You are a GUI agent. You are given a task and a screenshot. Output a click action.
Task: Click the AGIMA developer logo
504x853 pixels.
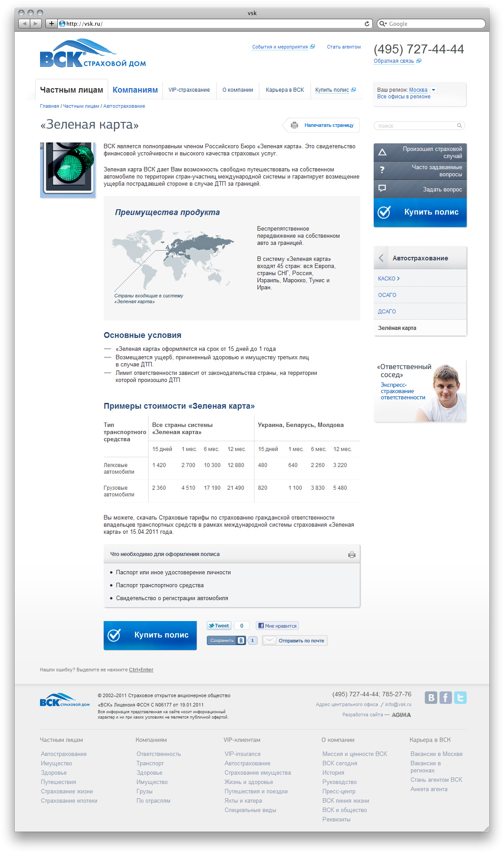[x=401, y=715]
